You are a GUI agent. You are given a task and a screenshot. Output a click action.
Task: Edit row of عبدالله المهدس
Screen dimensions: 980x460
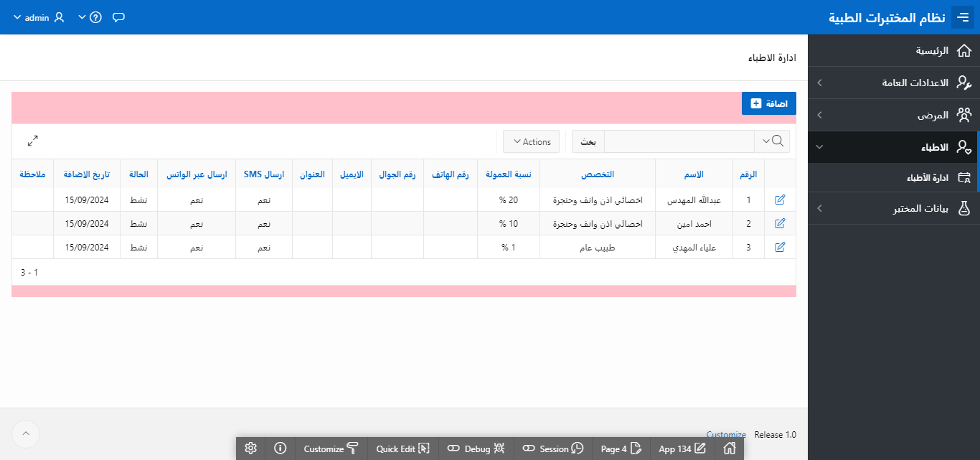[780, 200]
